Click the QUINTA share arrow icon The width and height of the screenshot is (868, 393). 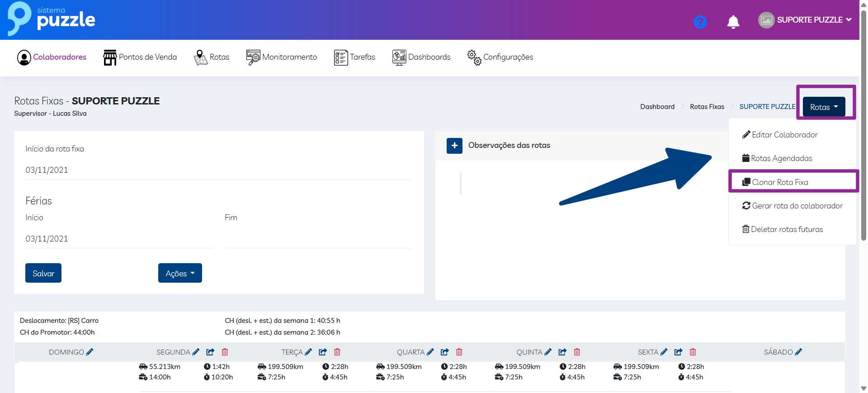click(562, 352)
